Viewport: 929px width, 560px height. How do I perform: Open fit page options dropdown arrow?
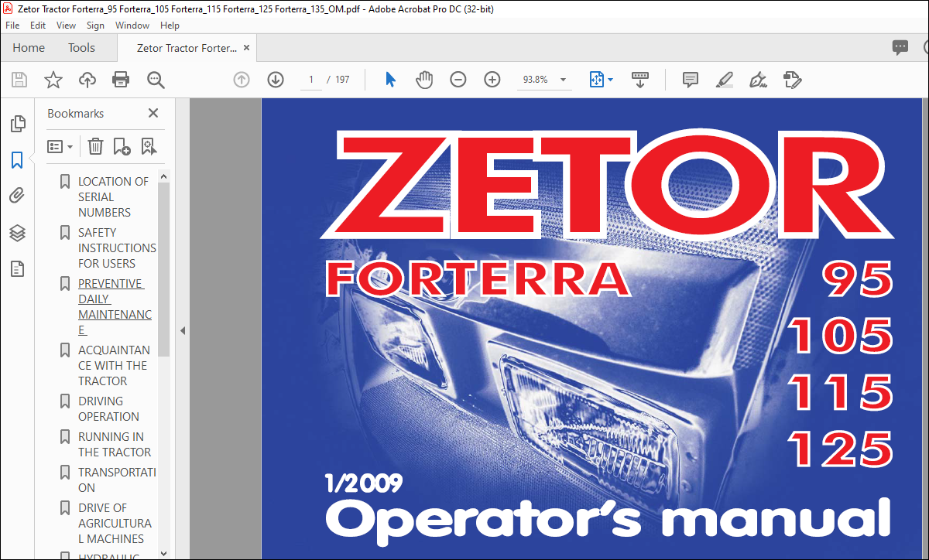(x=610, y=80)
